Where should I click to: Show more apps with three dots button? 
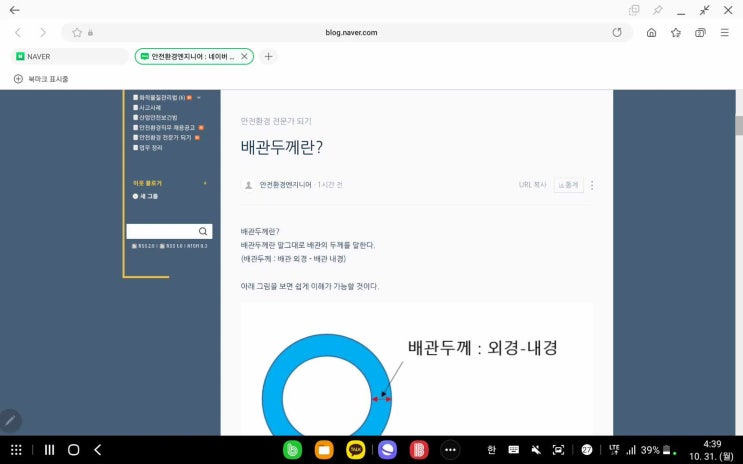(x=450, y=450)
